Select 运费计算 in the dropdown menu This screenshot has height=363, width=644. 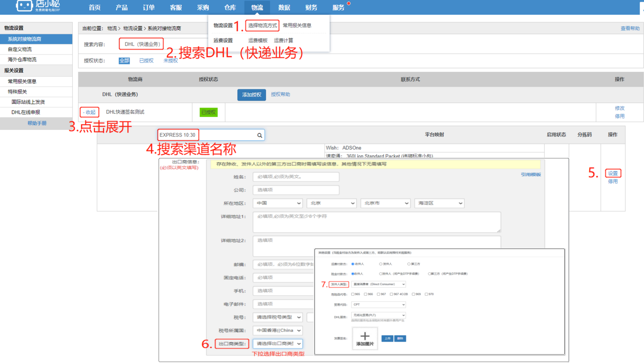pyautogui.click(x=284, y=40)
